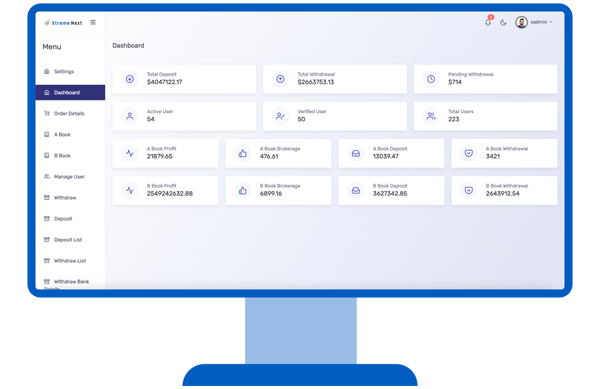Screen dimensions: 600x389
Task: Click the Total Deposit down-arrow icon
Action: click(130, 79)
